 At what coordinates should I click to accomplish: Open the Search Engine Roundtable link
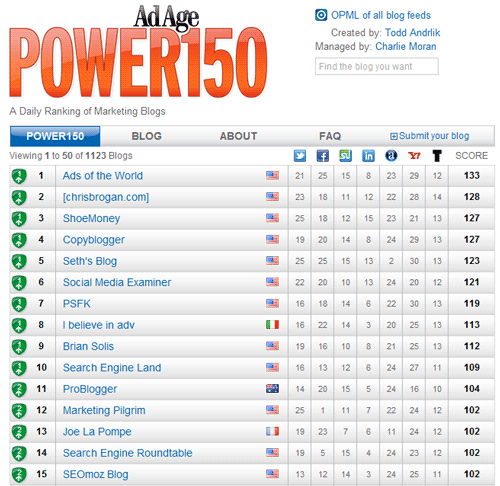[x=127, y=453]
